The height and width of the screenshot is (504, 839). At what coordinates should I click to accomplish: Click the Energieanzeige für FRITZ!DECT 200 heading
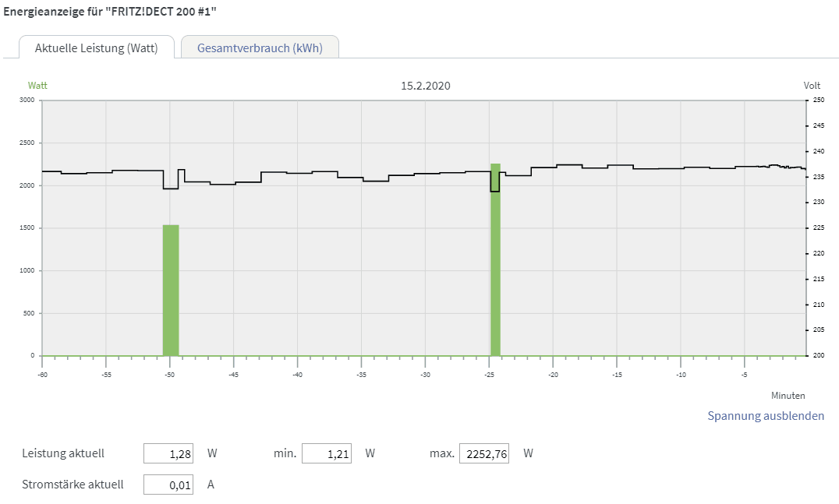pyautogui.click(x=110, y=12)
